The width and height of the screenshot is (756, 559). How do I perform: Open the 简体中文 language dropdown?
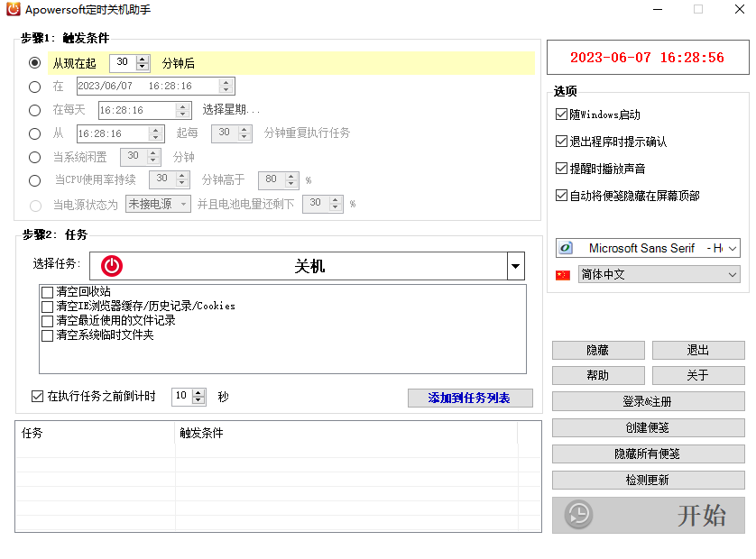coord(733,275)
